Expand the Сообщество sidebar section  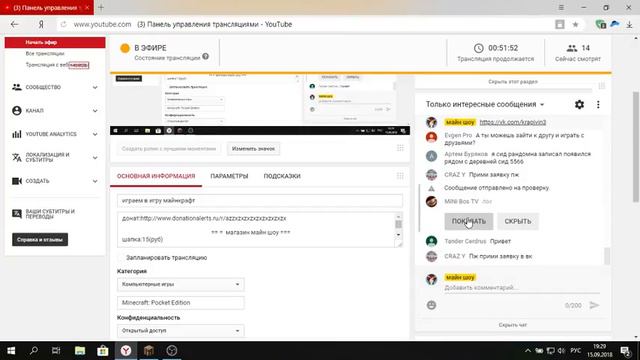55,87
